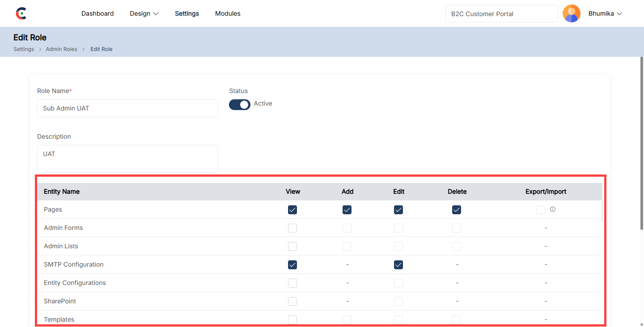Navigate to Admin Roles breadcrumb
This screenshot has width=644, height=327.
pos(61,49)
